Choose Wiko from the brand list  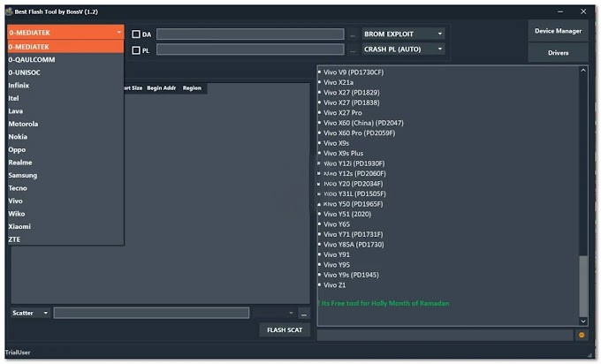[65, 214]
